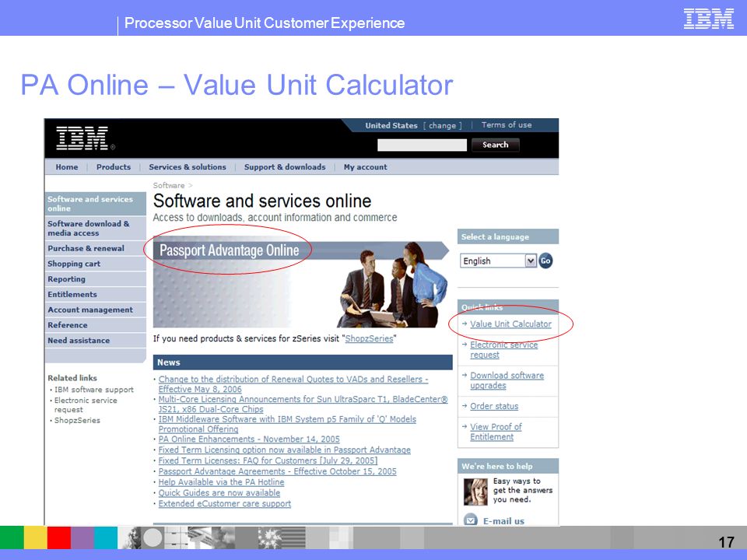The image size is (747, 560).
Task: Open the Download software upgrades quick link
Action: [507, 380]
